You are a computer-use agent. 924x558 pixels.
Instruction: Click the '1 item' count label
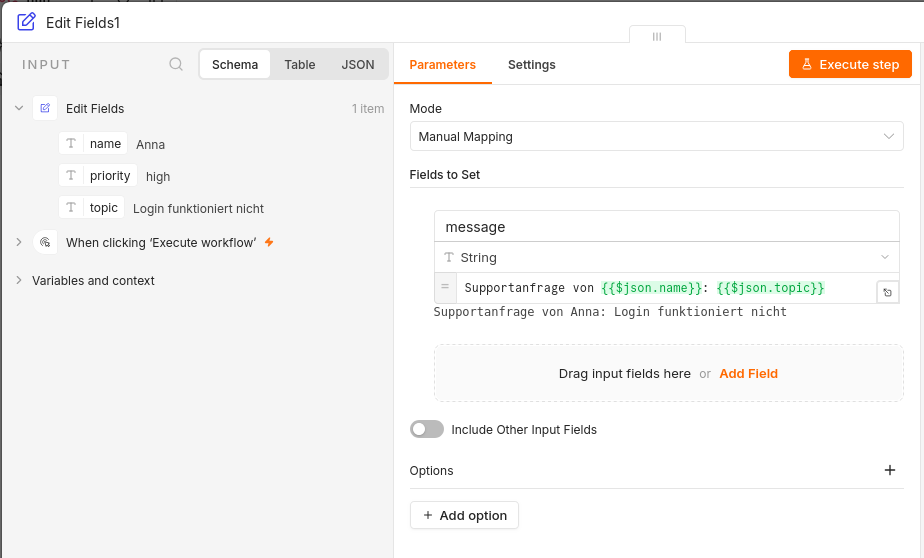point(368,108)
